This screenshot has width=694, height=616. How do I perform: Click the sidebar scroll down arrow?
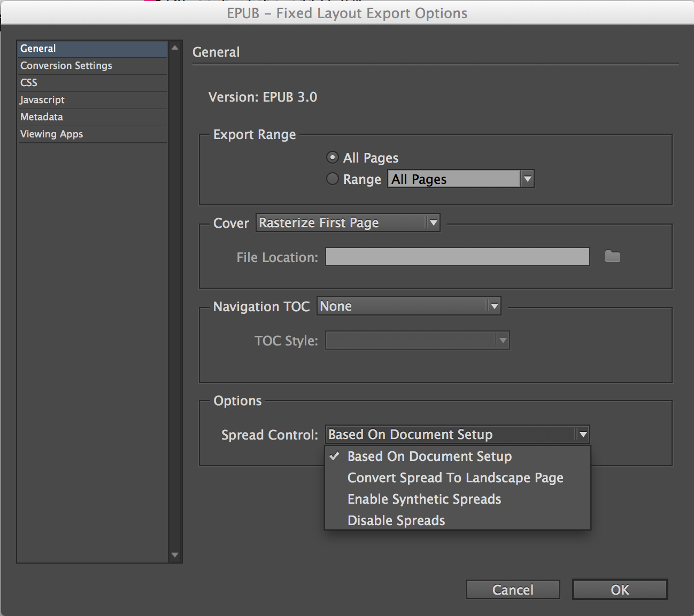pos(175,555)
